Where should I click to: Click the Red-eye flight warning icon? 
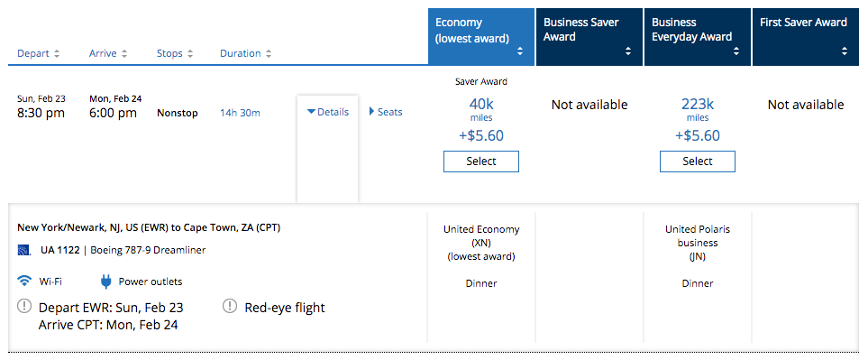230,306
